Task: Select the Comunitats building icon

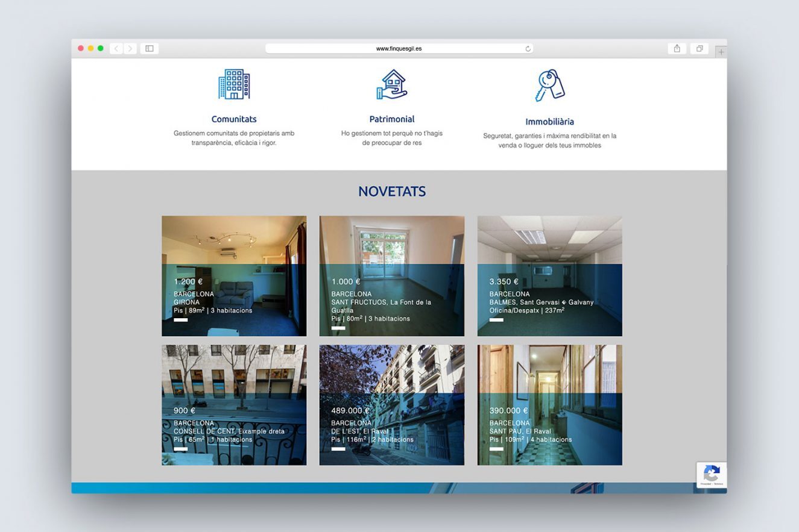Action: (234, 84)
